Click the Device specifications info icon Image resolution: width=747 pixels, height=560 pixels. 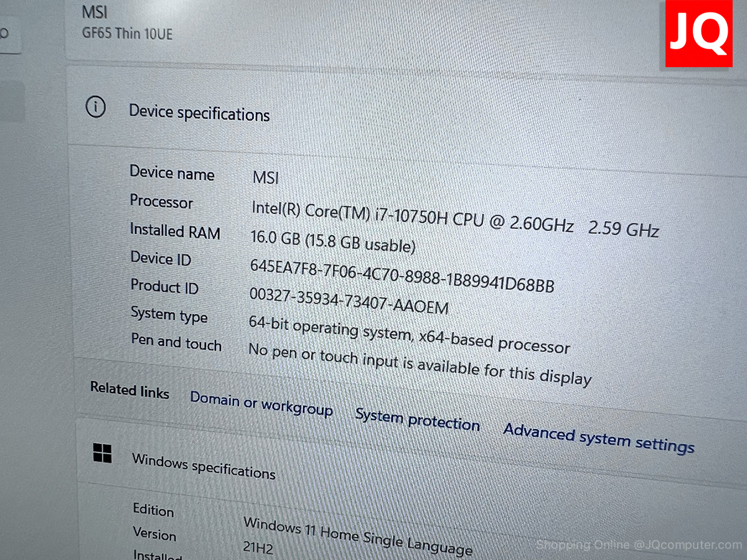95,107
